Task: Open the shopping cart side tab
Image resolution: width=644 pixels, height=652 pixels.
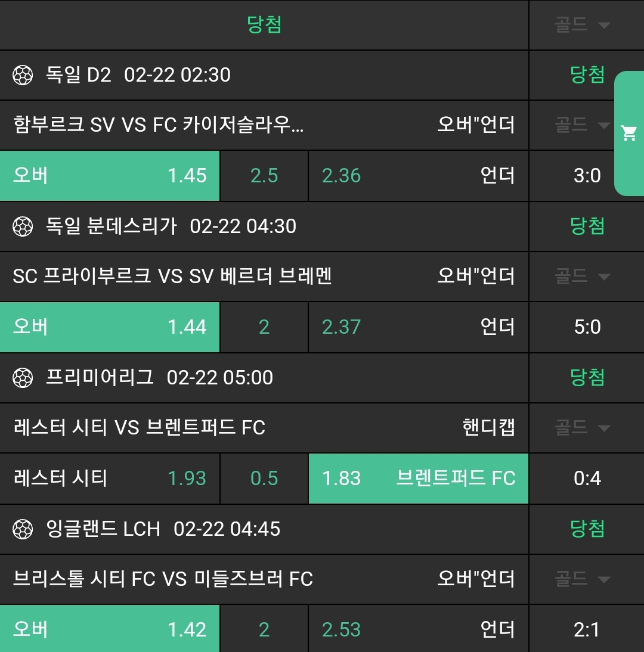Action: (x=629, y=133)
